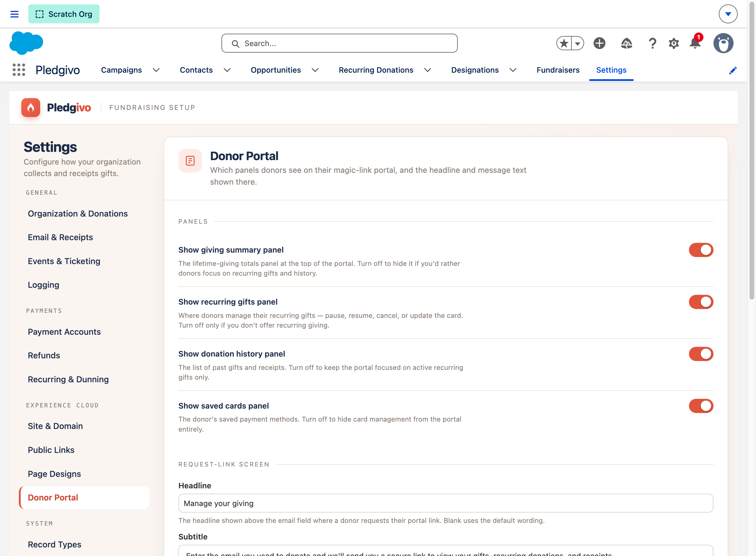Viewport: 756px width, 556px height.
Task: Open the global actions plus icon
Action: [599, 43]
